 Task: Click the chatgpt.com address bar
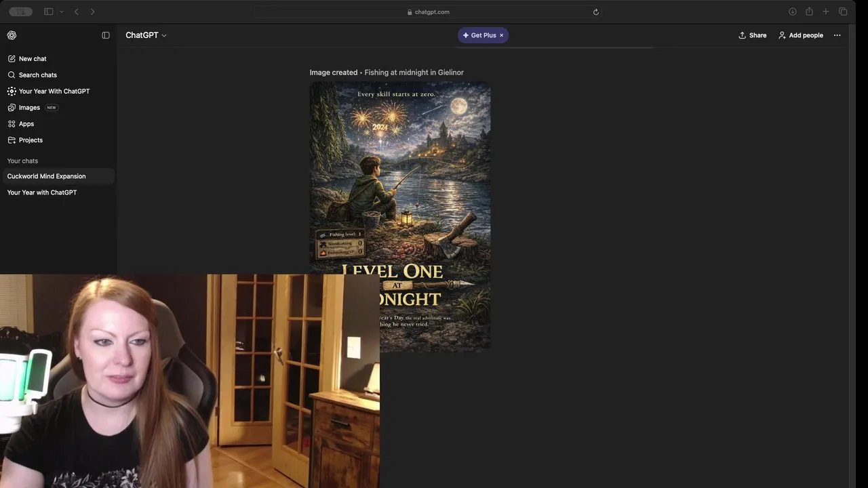pyautogui.click(x=429, y=12)
